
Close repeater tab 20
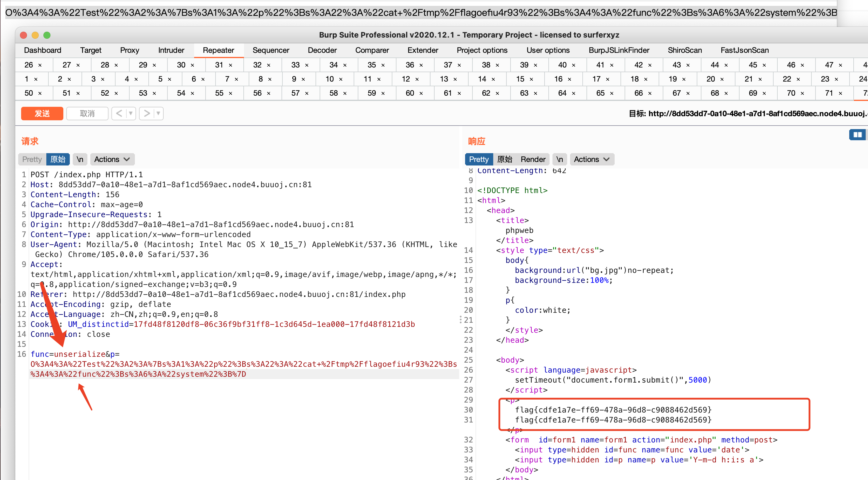pos(722,79)
